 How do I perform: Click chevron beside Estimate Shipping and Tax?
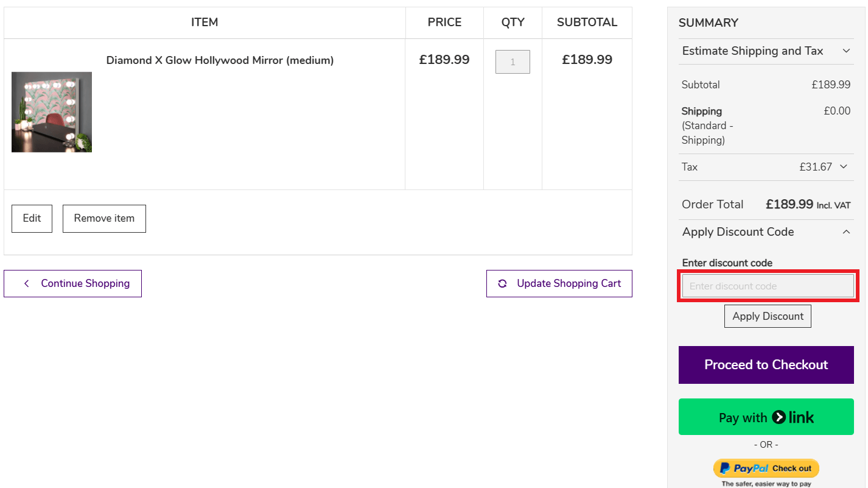pyautogui.click(x=846, y=51)
